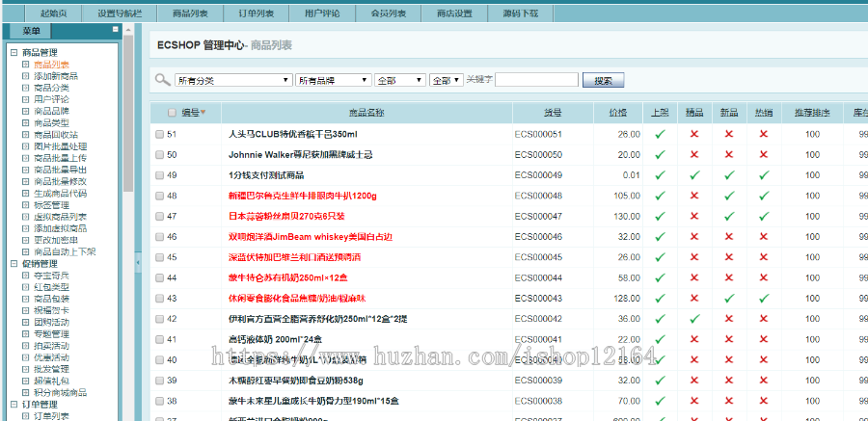This screenshot has width=868, height=421.
Task: Click the green 上架 checkmark for item 38
Action: (x=660, y=401)
